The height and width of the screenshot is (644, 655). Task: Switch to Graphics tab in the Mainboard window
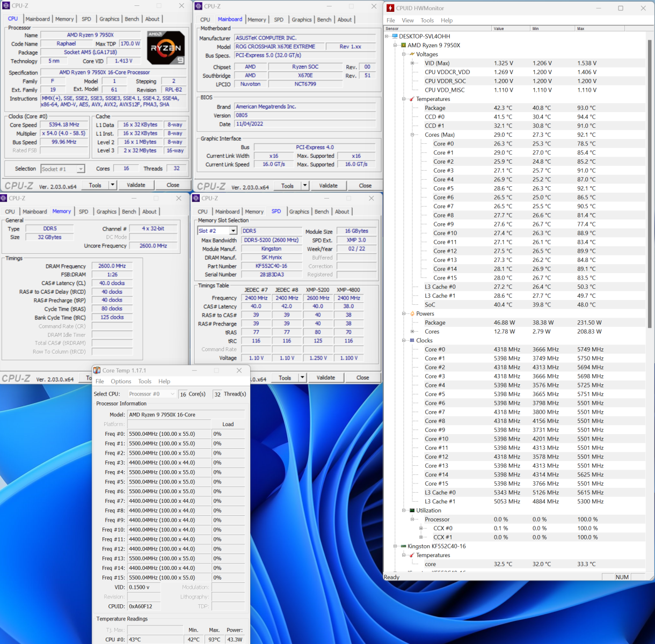[302, 20]
